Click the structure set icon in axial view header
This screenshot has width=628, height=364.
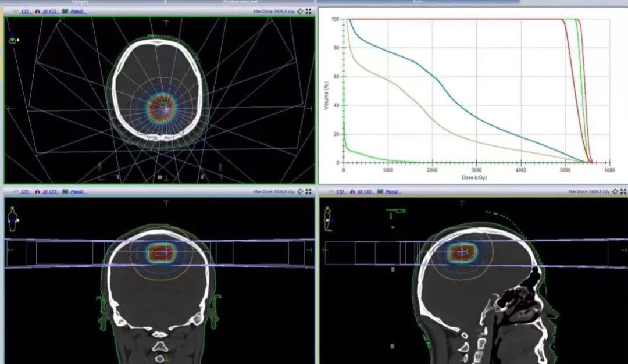pos(37,12)
